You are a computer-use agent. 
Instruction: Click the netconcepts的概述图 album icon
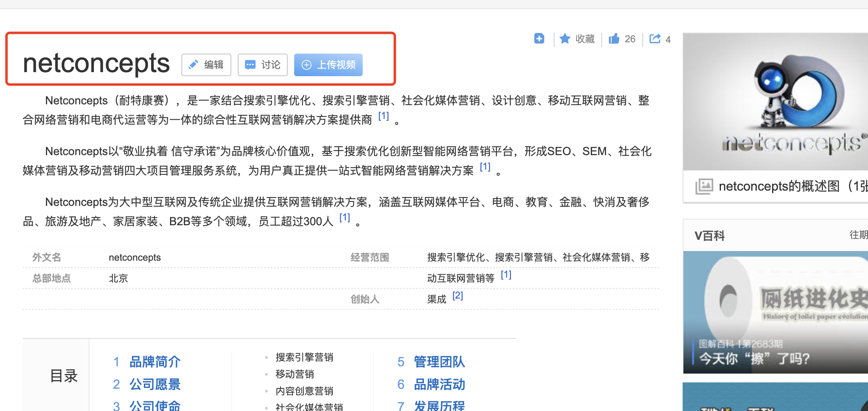point(704,186)
